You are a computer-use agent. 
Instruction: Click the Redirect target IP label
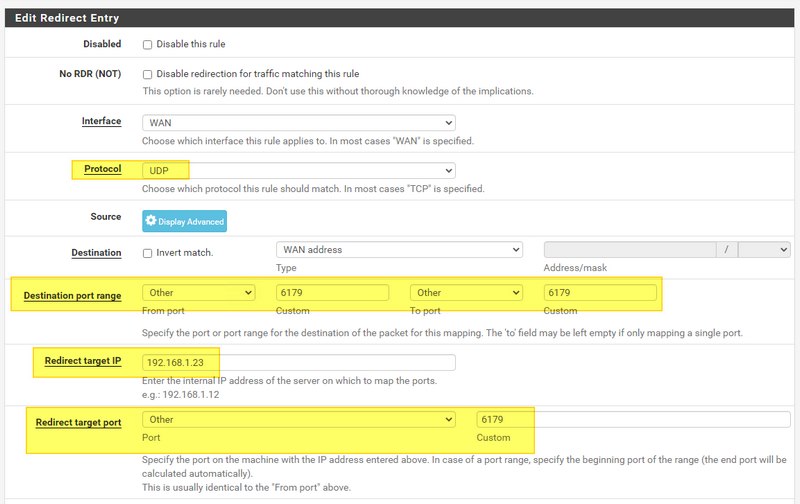click(83, 361)
